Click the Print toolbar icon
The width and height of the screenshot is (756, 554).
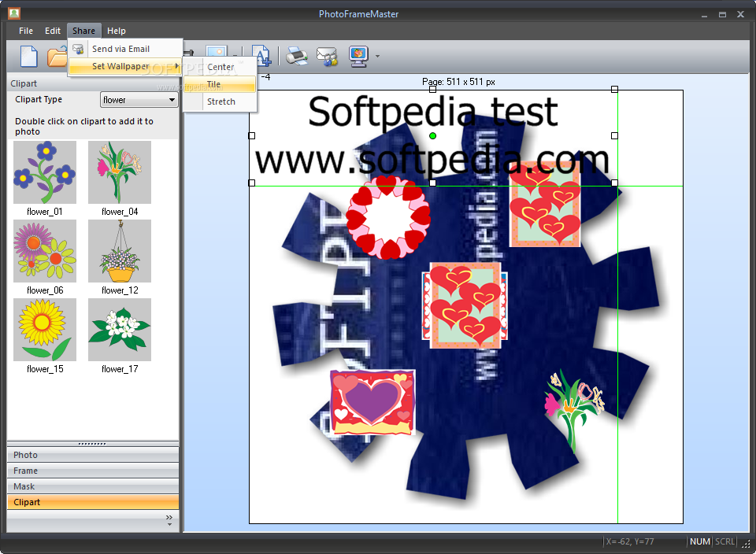pos(297,57)
